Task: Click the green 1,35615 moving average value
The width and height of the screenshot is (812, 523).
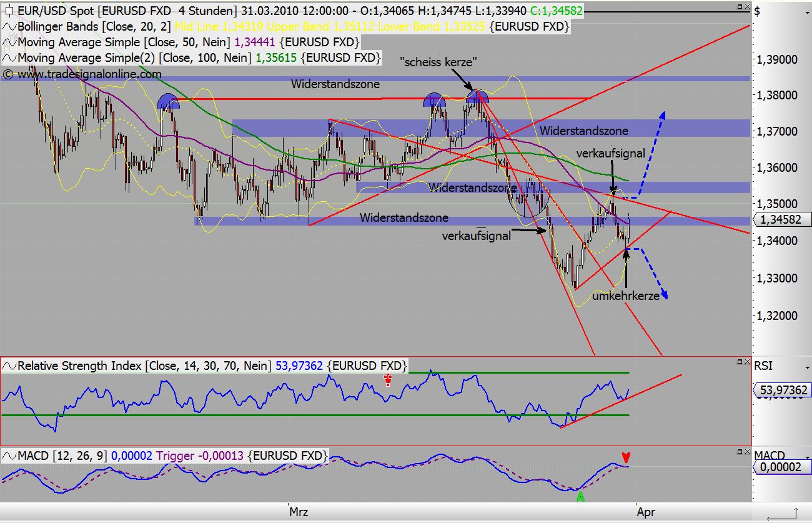Action: tap(275, 58)
